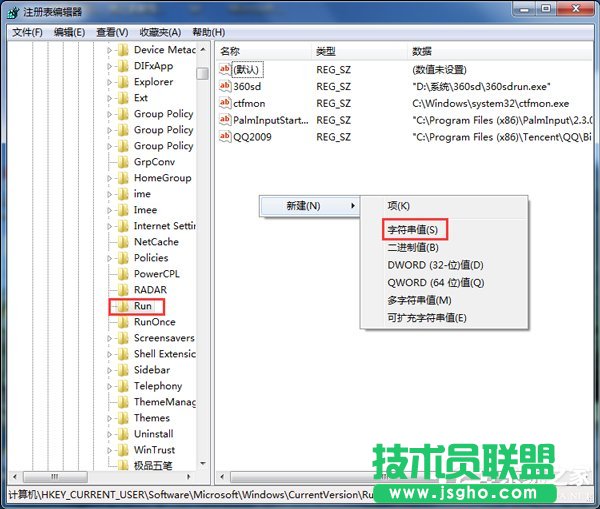
Task: Expand the Screensavers tree node
Action: pyautogui.click(x=109, y=338)
